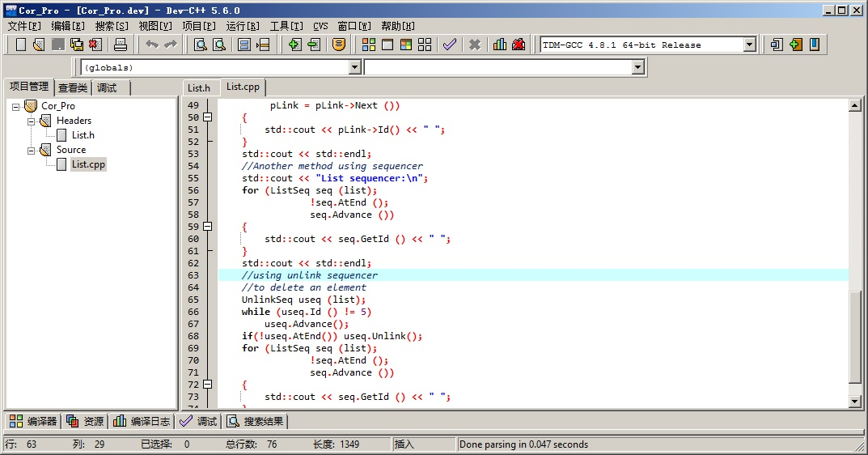This screenshot has height=455, width=868.
Task: Click the Stop Execution gray X icon
Action: pos(474,45)
